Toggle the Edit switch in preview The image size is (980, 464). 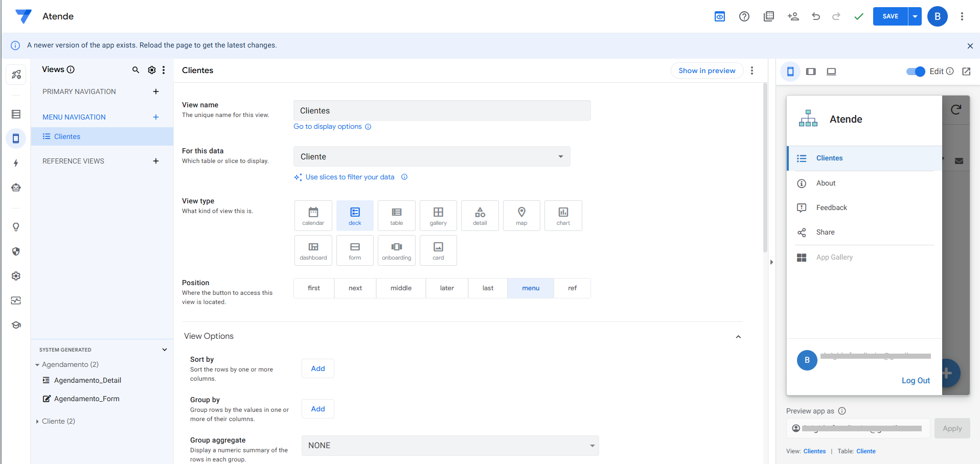[915, 72]
